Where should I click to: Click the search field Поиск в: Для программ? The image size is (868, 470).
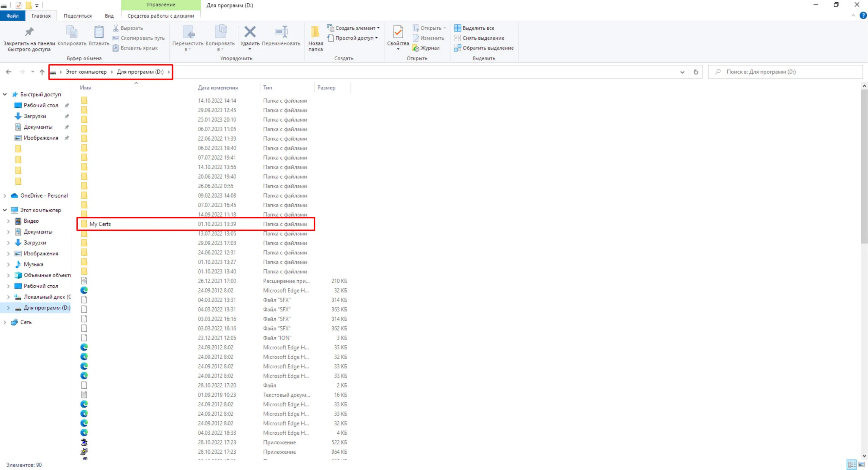point(785,72)
